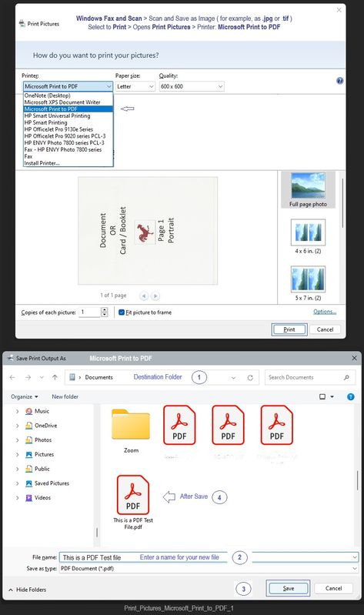Image resolution: width=364 pixels, height=615 pixels.
Task: Cancel the Save Print Output dialog
Action: click(x=333, y=588)
